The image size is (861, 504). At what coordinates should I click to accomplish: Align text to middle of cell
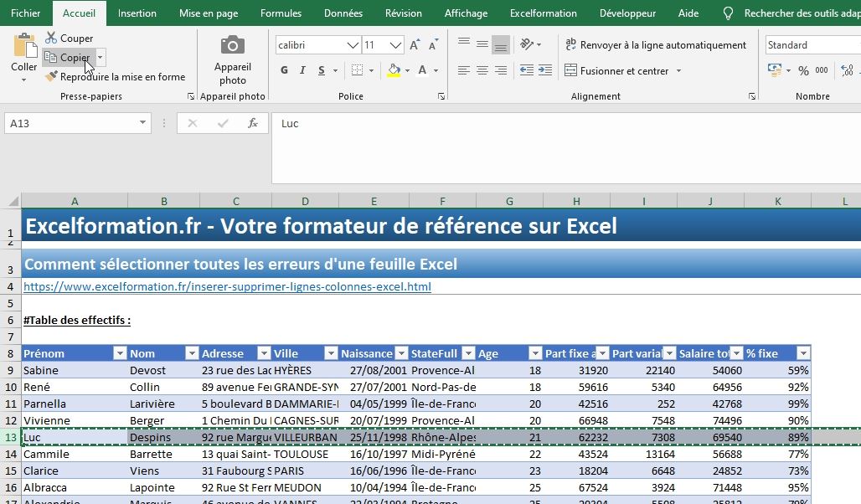pyautogui.click(x=482, y=44)
